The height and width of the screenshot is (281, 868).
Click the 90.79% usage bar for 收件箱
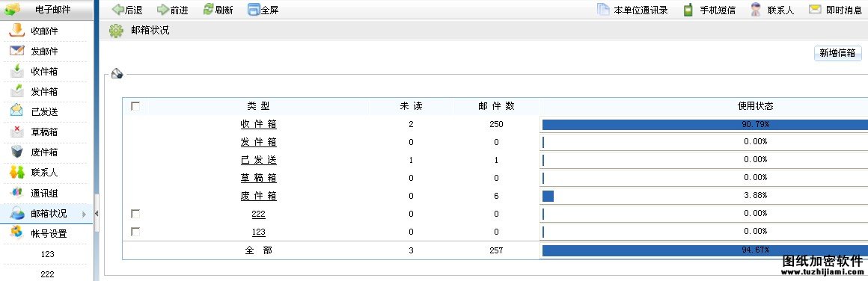(x=705, y=125)
